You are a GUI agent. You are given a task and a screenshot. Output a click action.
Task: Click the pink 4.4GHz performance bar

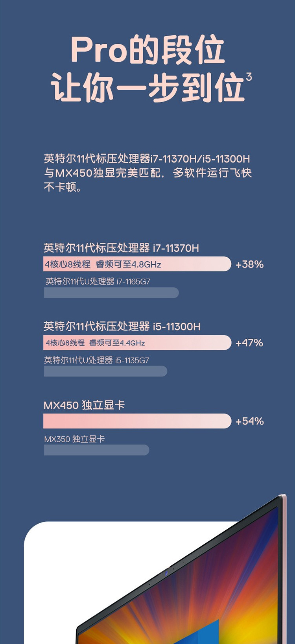pyautogui.click(x=137, y=343)
